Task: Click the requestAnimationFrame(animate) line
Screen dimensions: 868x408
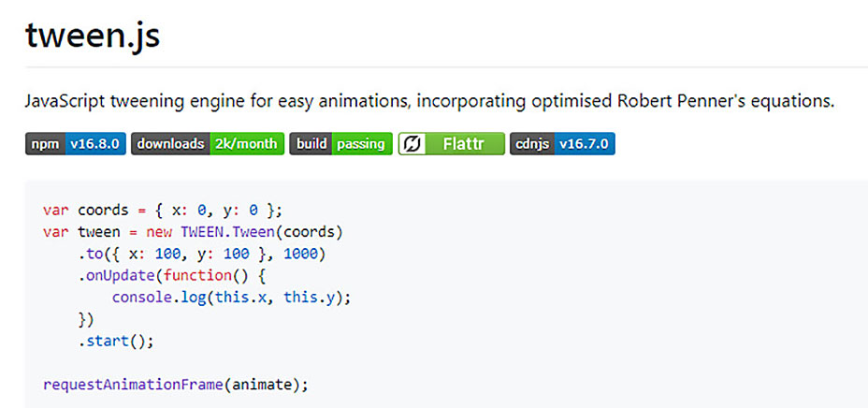Action: pyautogui.click(x=175, y=384)
